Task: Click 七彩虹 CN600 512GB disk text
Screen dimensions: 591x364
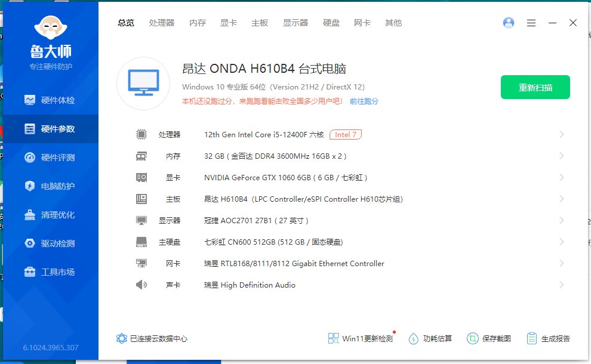Action: click(273, 242)
